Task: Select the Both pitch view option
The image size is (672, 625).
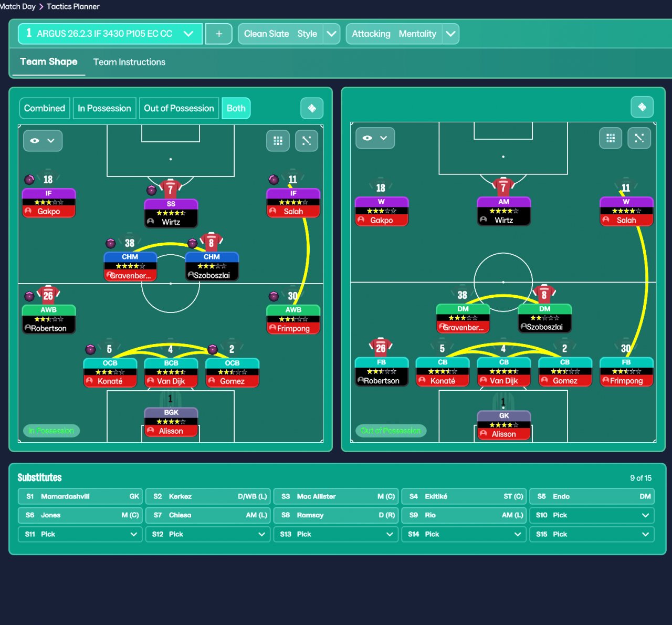Action: pyautogui.click(x=236, y=108)
